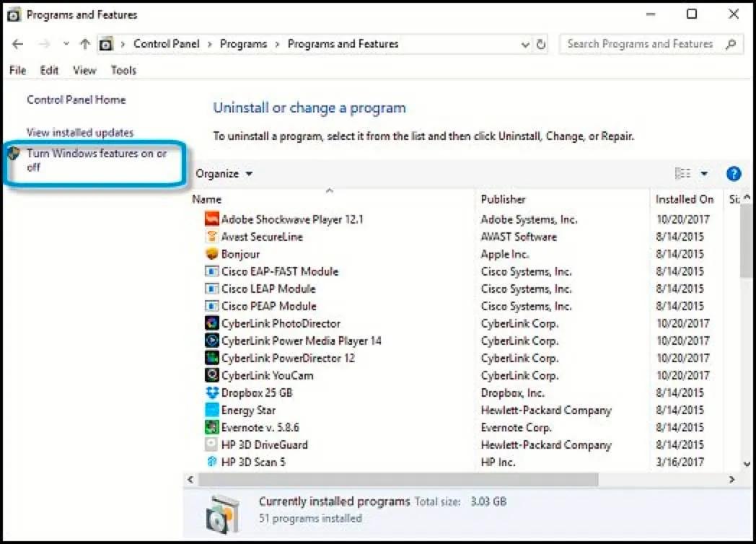
Task: Sort by the Name column header
Action: coord(207,199)
